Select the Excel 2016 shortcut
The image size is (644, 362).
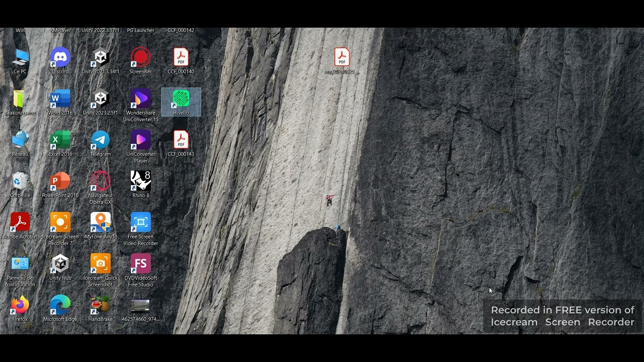click(x=60, y=141)
